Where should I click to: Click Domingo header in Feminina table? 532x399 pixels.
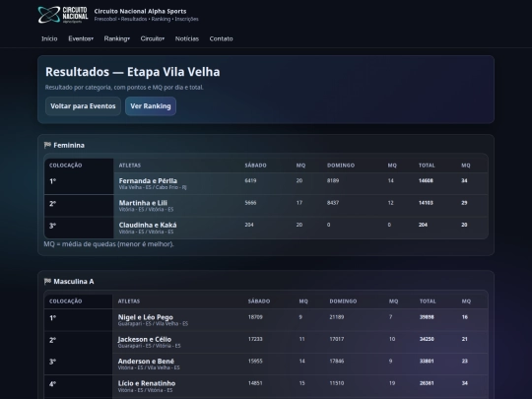click(341, 166)
